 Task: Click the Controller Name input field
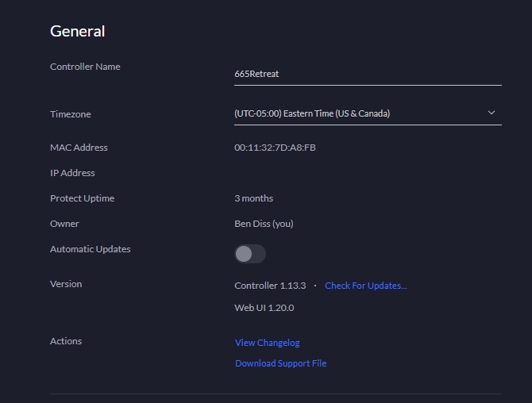368,74
